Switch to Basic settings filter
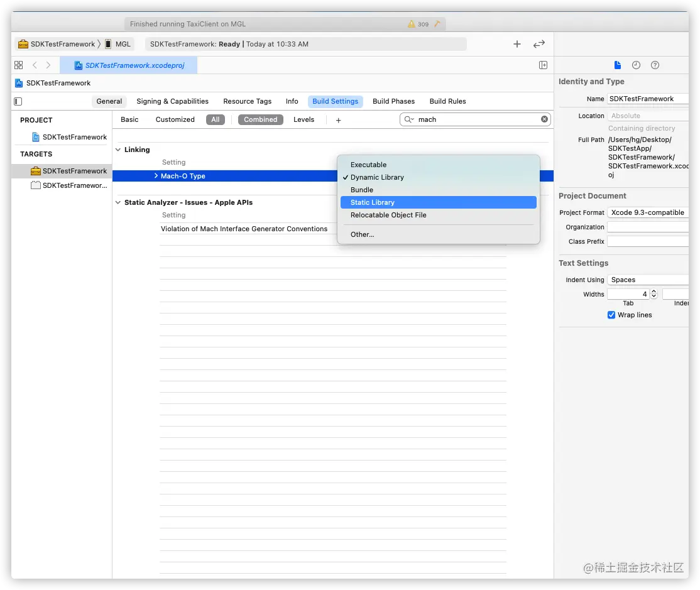The image size is (700, 590). point(129,119)
